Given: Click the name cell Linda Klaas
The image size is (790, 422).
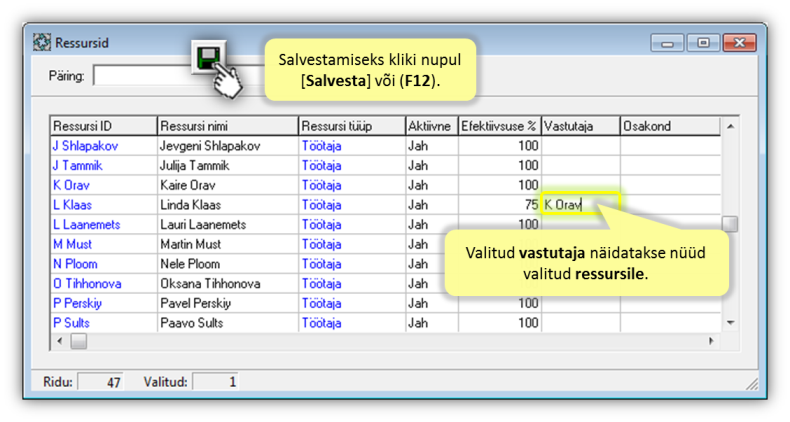Looking at the screenshot, I should 228,205.
